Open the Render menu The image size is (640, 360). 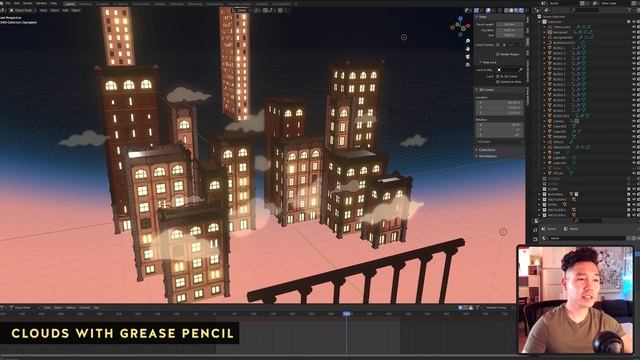[27, 3]
